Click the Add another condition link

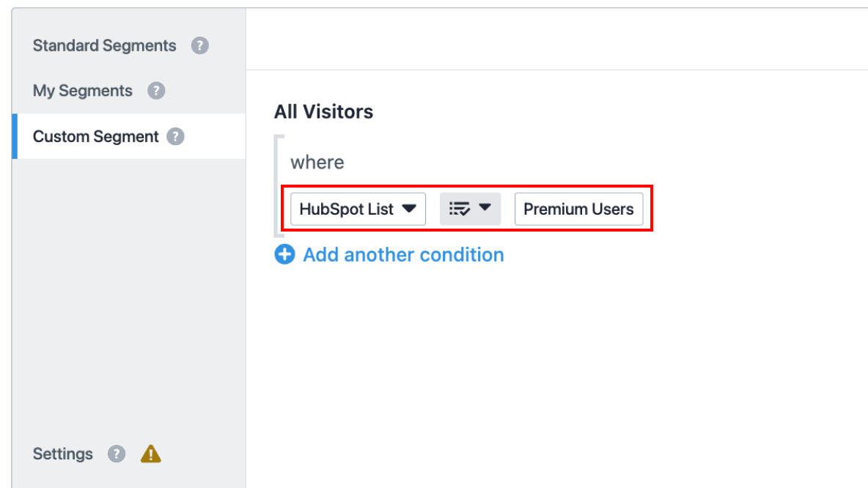coord(403,254)
